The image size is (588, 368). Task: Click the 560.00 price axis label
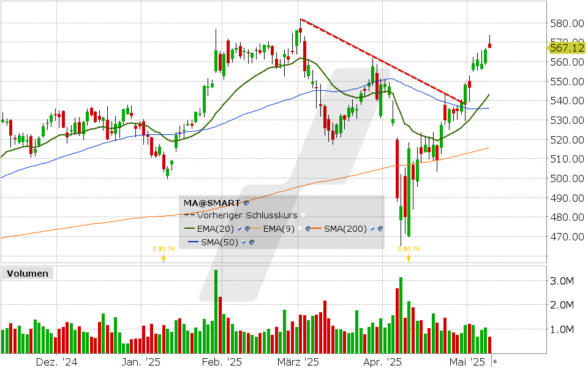pyautogui.click(x=567, y=62)
